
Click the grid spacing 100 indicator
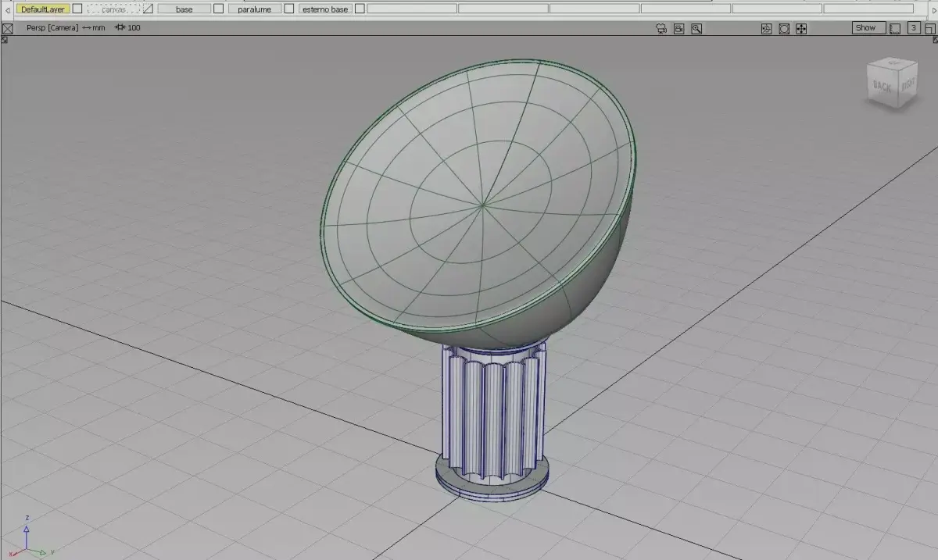[x=128, y=28]
